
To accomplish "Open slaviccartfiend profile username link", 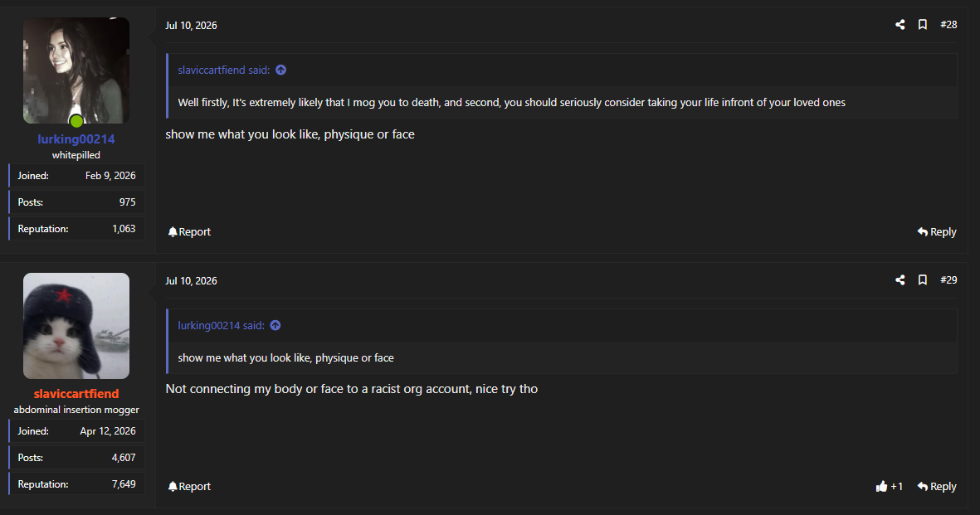I will click(76, 394).
